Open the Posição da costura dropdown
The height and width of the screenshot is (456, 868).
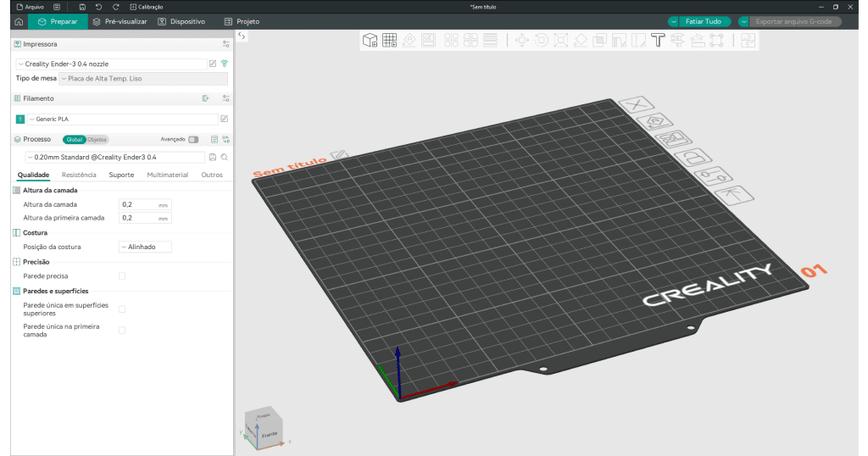coord(145,247)
